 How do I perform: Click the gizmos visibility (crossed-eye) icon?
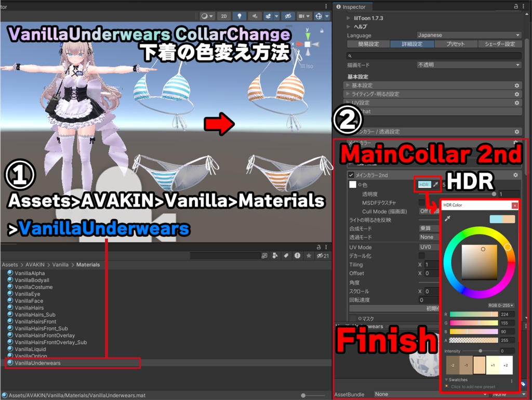pos(289,16)
